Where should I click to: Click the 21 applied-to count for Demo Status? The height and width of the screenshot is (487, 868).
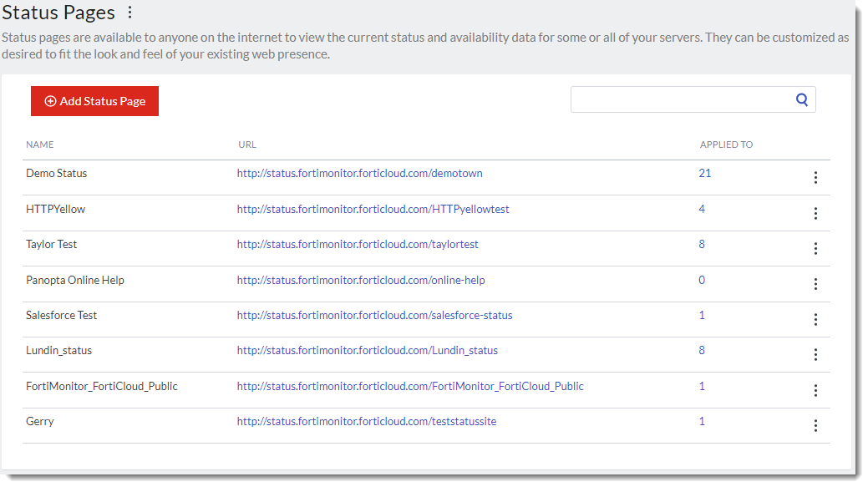coord(704,173)
